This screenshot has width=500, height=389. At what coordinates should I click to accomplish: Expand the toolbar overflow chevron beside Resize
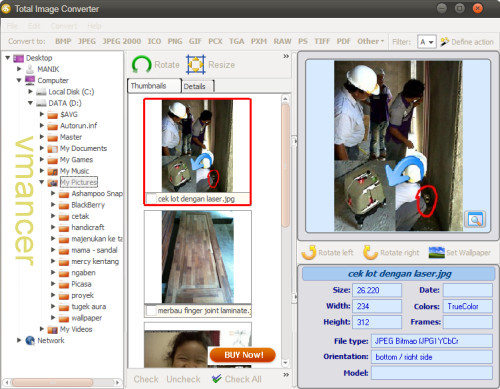(x=286, y=56)
